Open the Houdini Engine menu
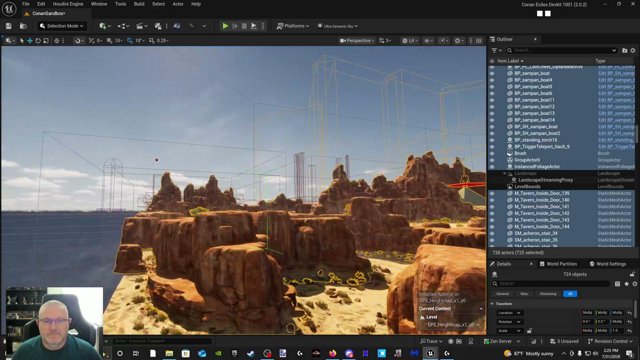The height and width of the screenshot is (360, 640). coord(68,4)
